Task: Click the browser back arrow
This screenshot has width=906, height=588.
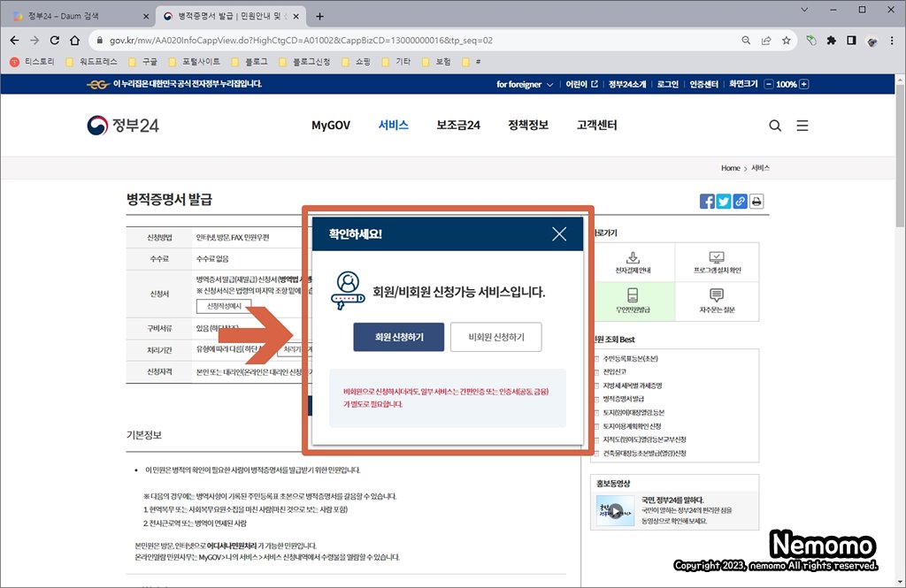Action: [14, 41]
